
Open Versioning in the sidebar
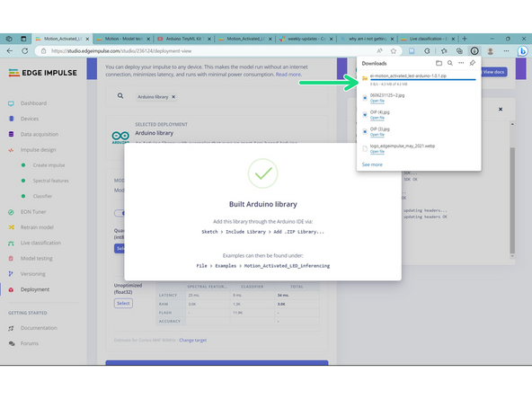32,274
